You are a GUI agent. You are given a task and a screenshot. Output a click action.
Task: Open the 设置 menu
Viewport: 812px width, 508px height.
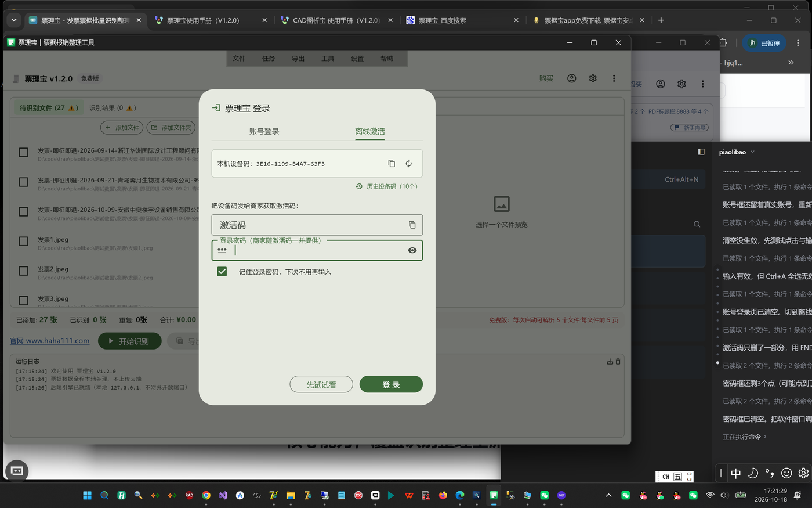click(x=357, y=59)
